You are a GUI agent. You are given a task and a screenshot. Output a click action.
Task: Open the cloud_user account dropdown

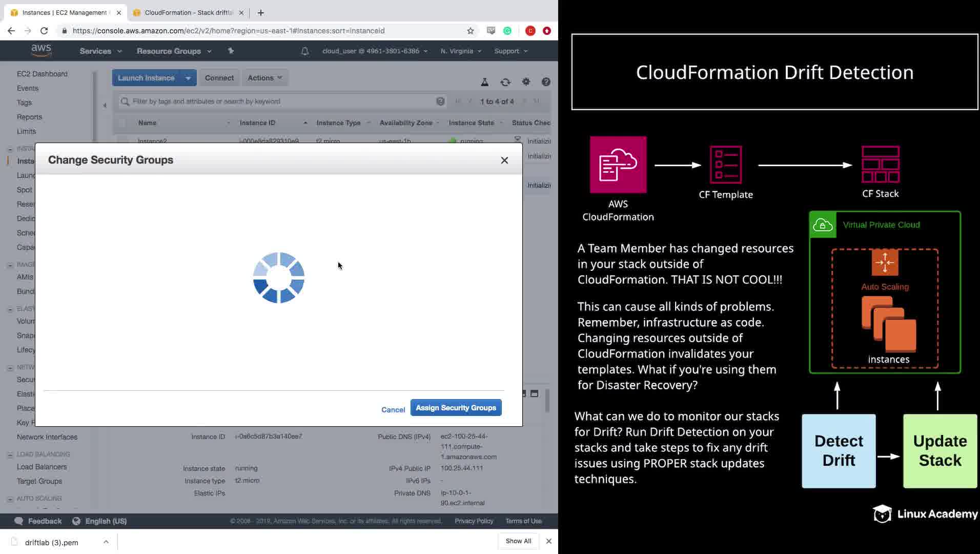(375, 51)
